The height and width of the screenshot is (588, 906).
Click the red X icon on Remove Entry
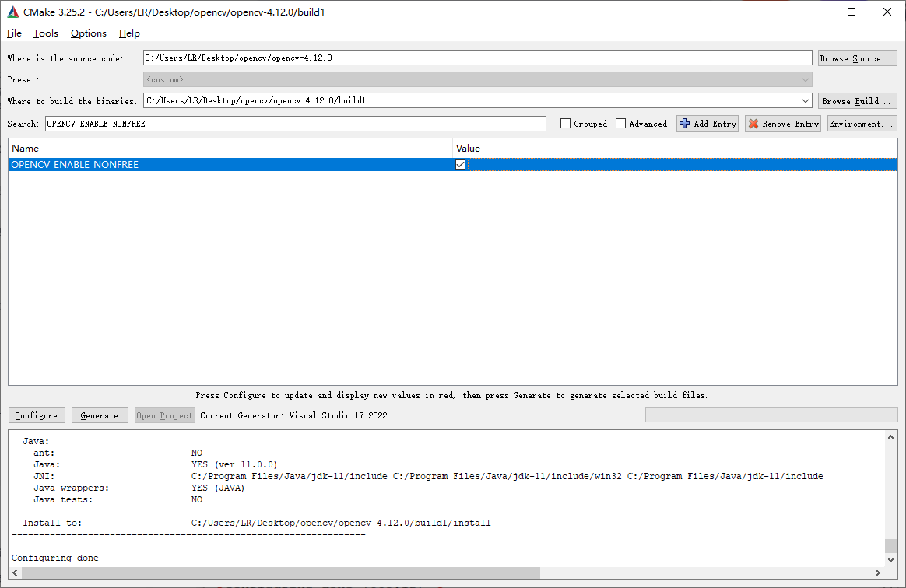753,124
